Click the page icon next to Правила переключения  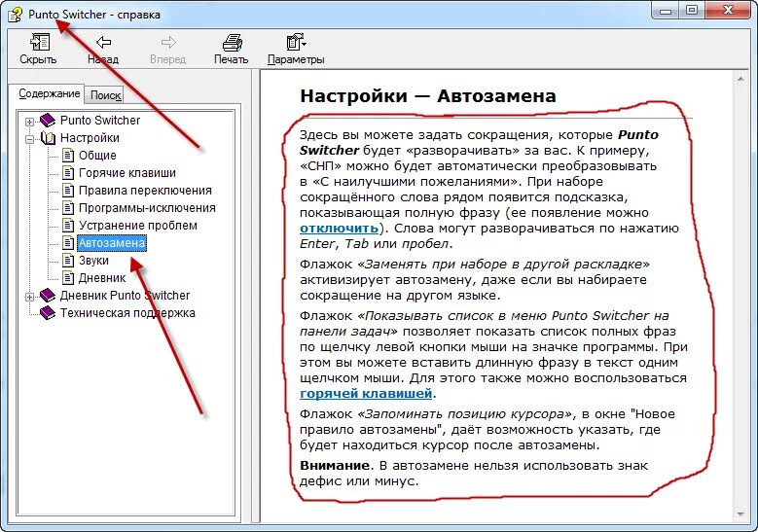point(68,191)
